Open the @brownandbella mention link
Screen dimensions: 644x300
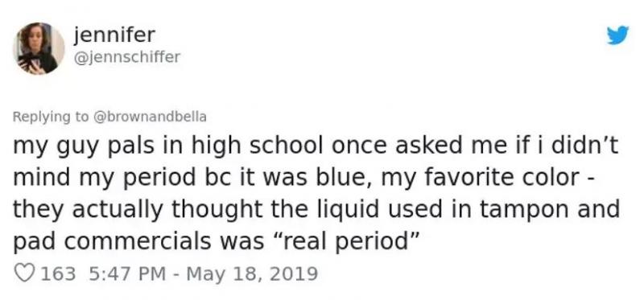(x=151, y=117)
